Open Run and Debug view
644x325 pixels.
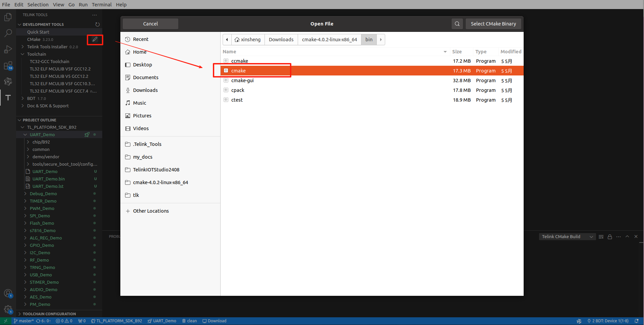[x=8, y=49]
